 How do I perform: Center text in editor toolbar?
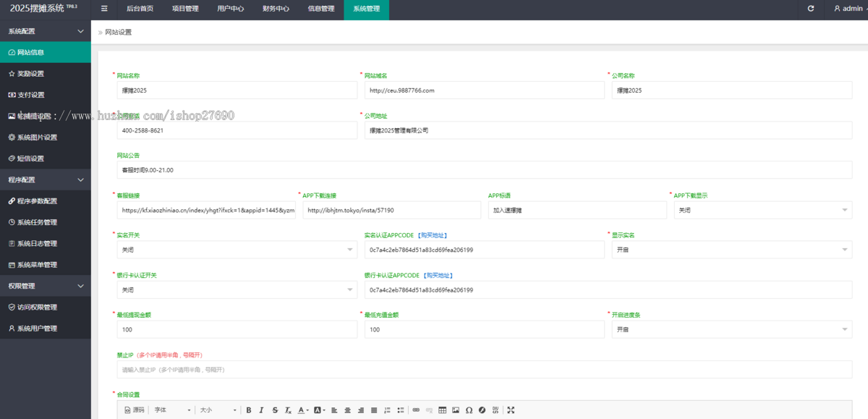click(347, 410)
